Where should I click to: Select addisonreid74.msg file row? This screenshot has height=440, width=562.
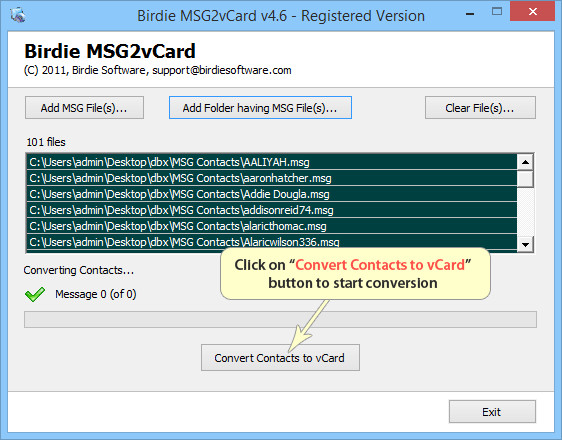tap(272, 210)
